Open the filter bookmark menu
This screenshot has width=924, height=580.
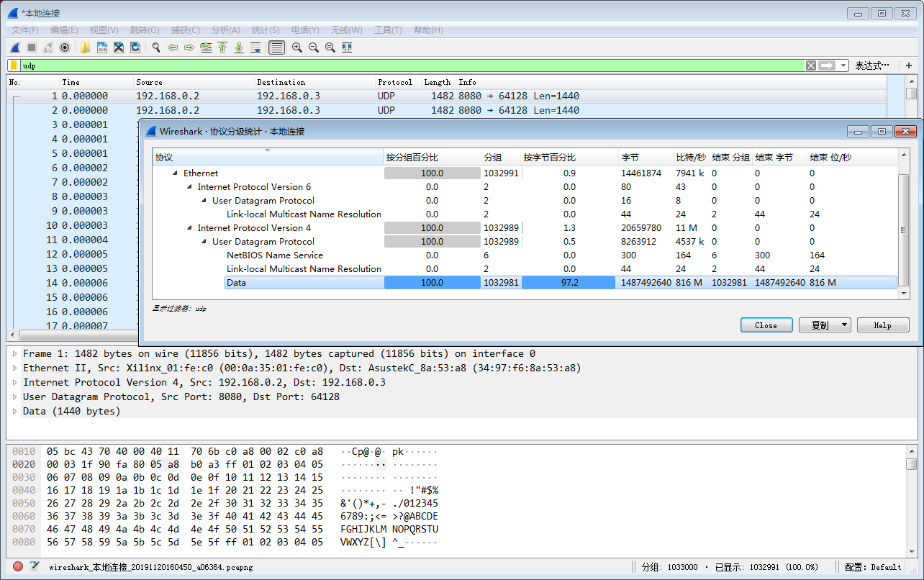coord(14,65)
